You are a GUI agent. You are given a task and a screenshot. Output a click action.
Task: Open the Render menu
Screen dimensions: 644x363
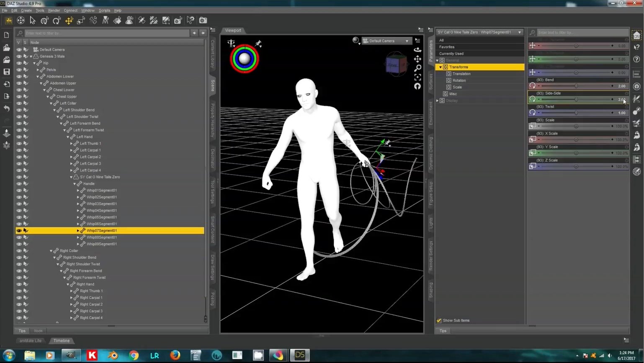click(54, 10)
